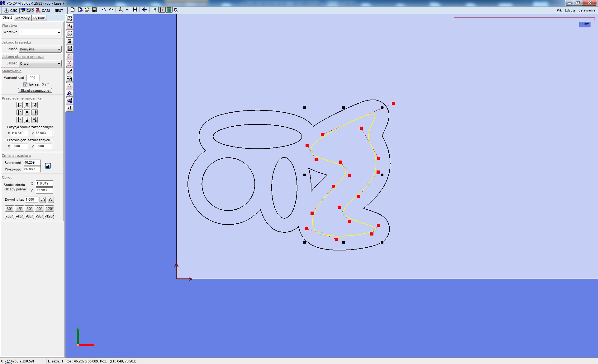Open the Ustawienia menu
598x364 pixels.
point(586,11)
